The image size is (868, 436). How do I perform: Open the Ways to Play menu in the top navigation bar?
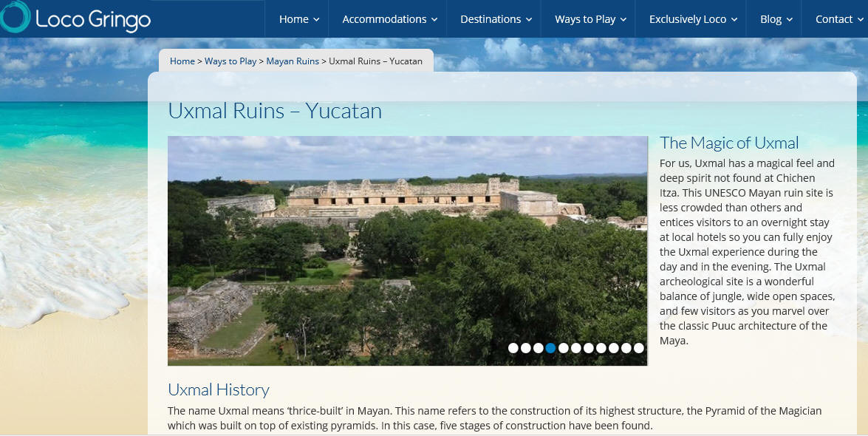click(590, 18)
